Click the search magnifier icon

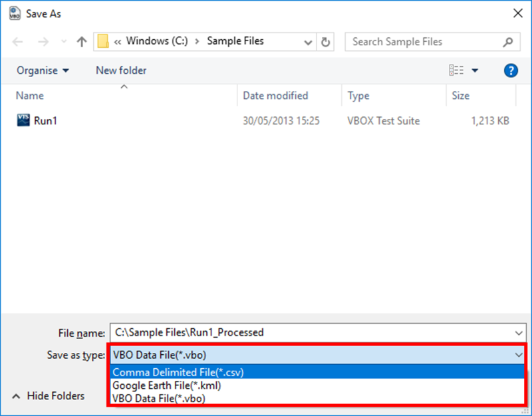coord(507,42)
